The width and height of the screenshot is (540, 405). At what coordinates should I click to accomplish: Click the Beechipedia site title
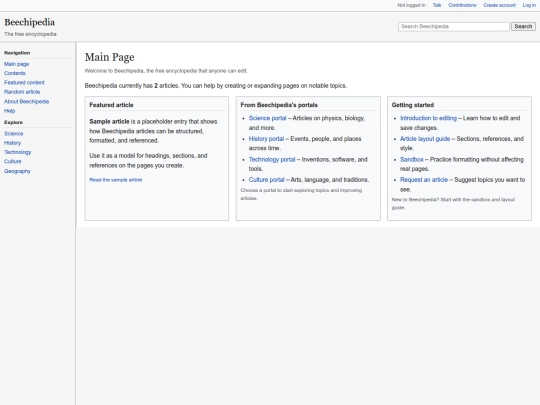click(30, 22)
